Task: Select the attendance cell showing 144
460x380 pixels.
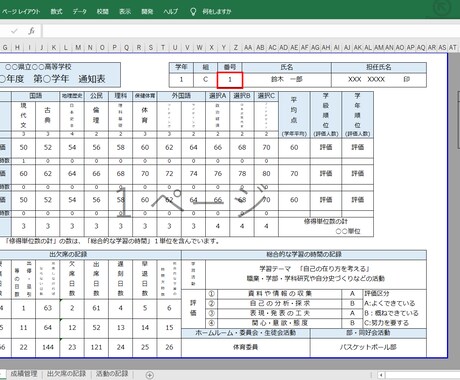Action: coord(48,347)
